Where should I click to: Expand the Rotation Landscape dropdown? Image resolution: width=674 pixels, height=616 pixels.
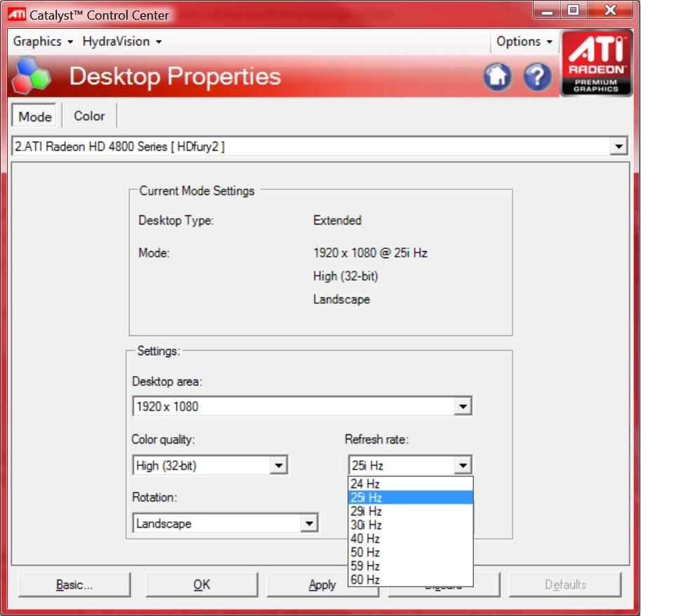point(309,523)
